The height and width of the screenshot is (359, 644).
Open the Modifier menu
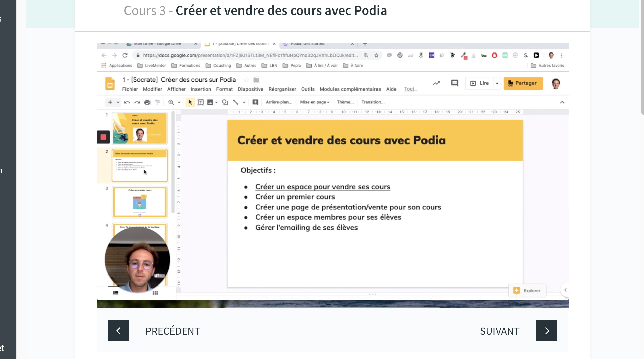(153, 89)
